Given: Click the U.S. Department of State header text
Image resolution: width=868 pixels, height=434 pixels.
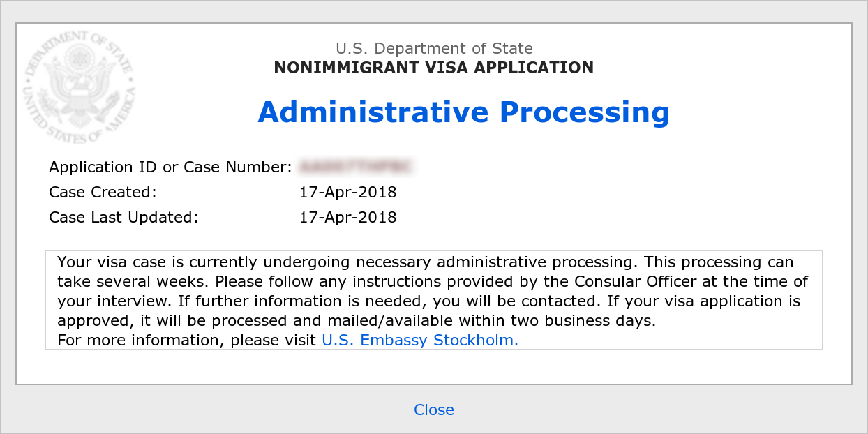Looking at the screenshot, I should 433,49.
